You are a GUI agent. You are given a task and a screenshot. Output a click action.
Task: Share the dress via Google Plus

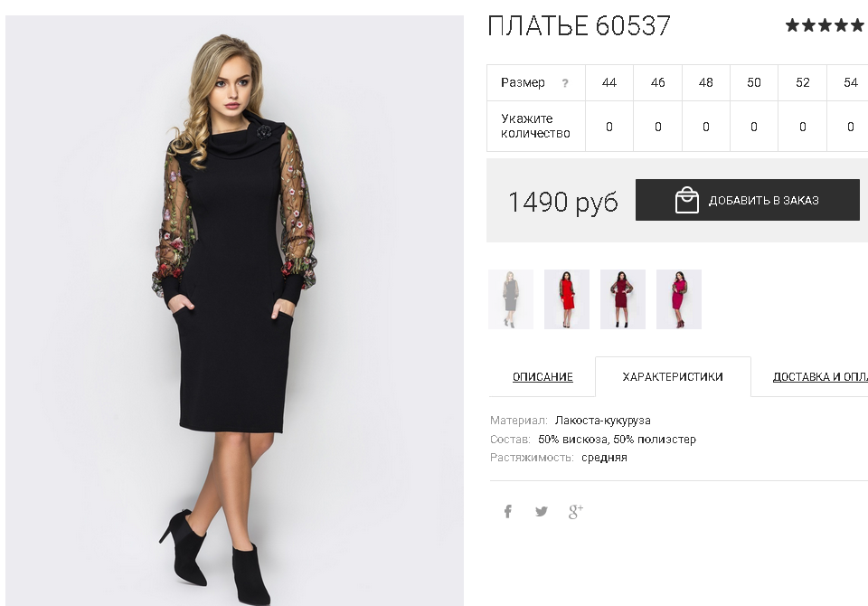pos(576,511)
